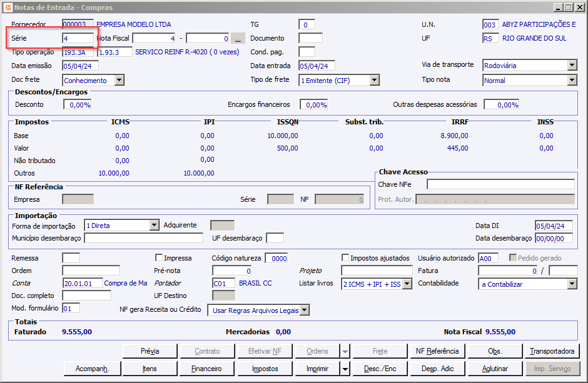
Task: Enable the Impostos ajustados checkbox
Action: 345,258
